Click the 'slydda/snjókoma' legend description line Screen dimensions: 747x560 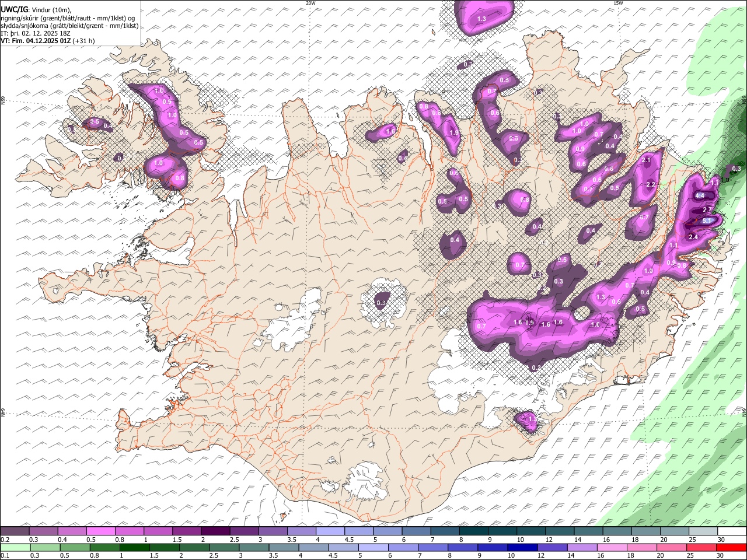pyautogui.click(x=69, y=26)
